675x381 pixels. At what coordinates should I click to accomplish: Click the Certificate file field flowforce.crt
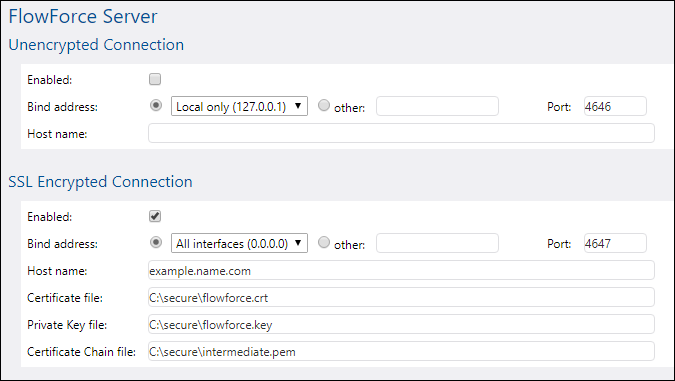pyautogui.click(x=401, y=297)
